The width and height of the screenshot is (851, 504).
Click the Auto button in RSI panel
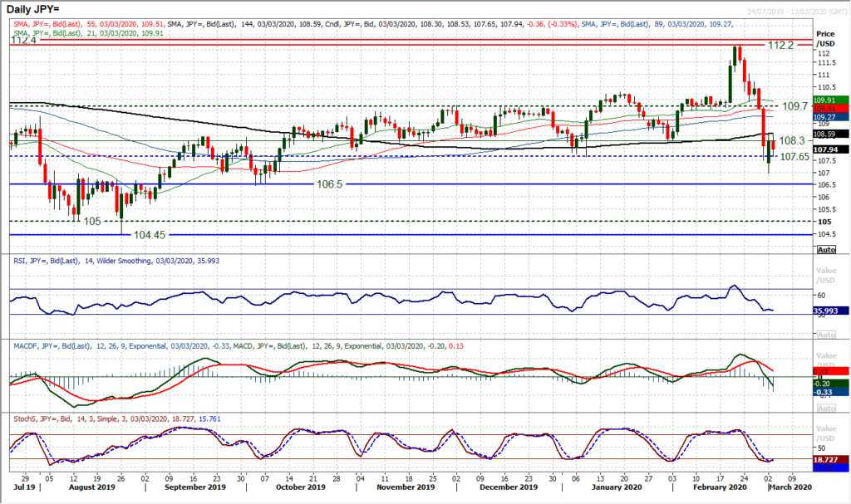pyautogui.click(x=827, y=332)
